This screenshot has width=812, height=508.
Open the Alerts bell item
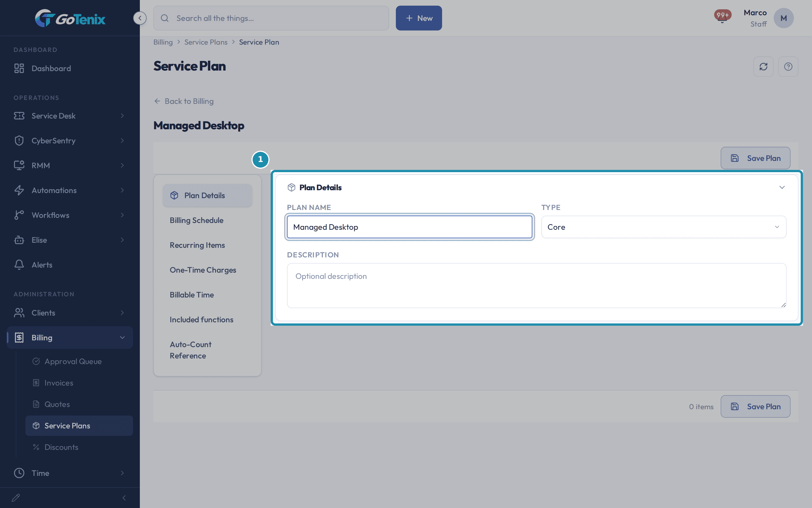[x=70, y=265]
